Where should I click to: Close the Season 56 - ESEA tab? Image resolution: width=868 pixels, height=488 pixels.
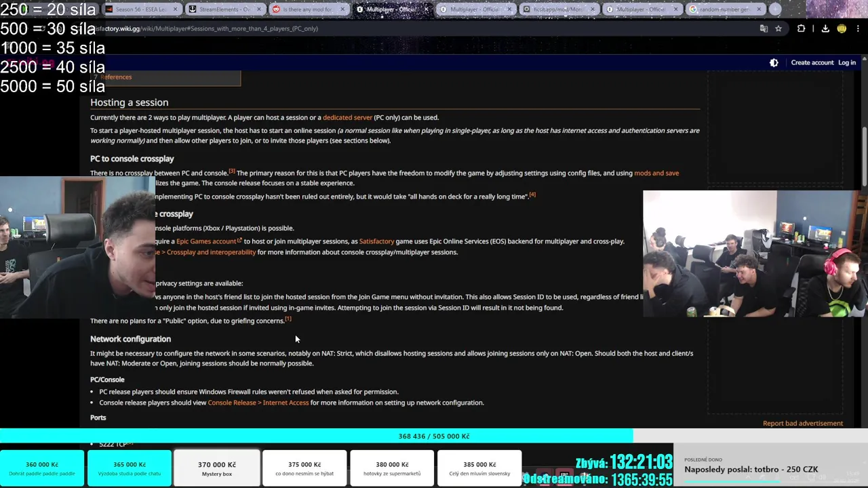(x=175, y=9)
